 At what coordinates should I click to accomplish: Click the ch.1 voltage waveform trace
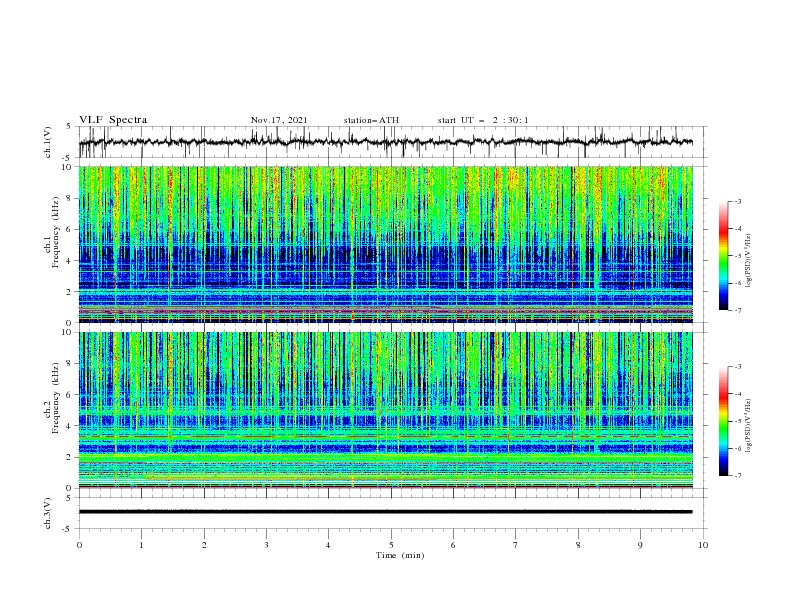coord(385,142)
